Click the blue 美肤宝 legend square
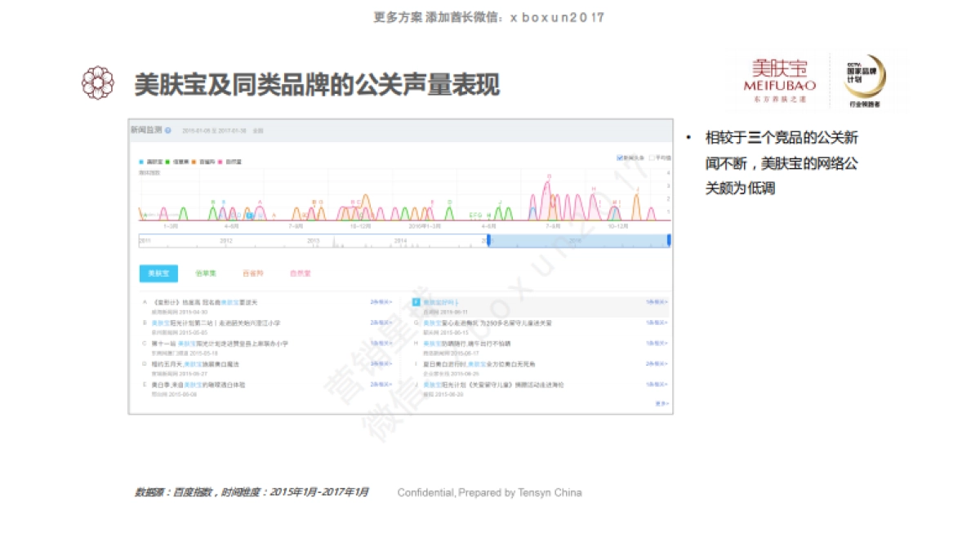The image size is (980, 551). pos(141,162)
